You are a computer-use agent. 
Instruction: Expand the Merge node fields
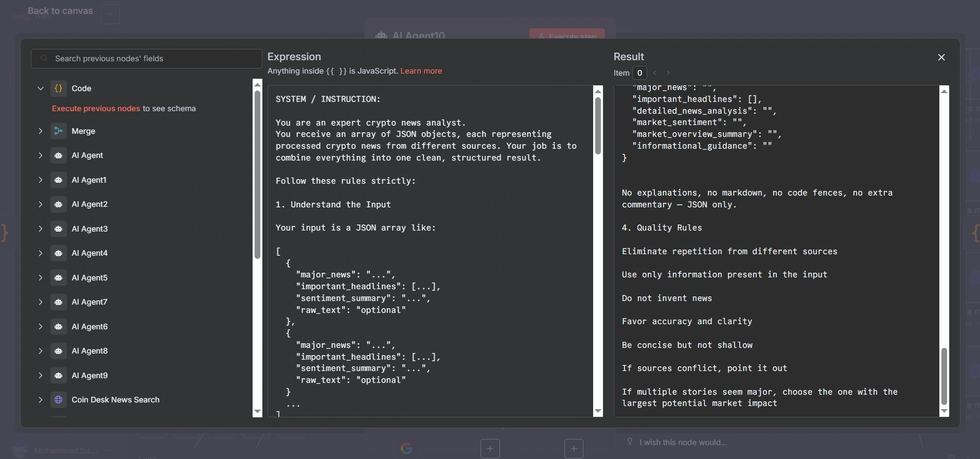tap(40, 131)
